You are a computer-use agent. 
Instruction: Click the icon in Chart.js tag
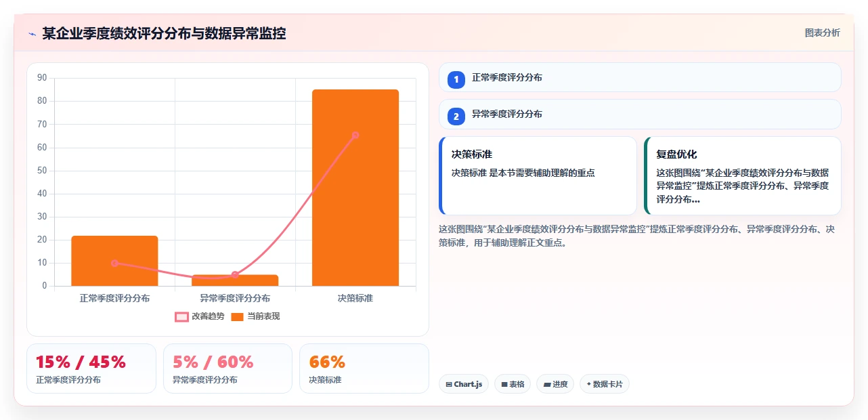(x=449, y=385)
